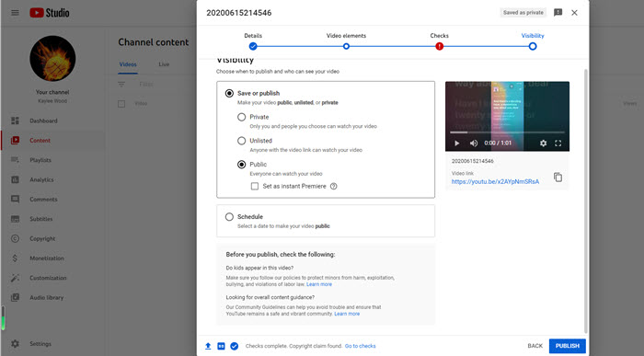This screenshot has width=644, height=356.
Task: Click the send feedback icon in dialog header
Action: pyautogui.click(x=558, y=13)
